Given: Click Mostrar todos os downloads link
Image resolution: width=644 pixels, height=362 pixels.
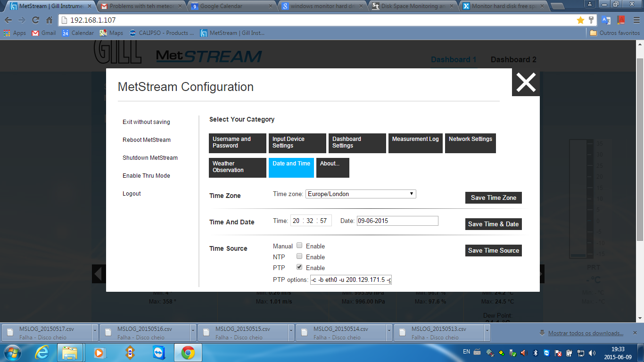Looking at the screenshot, I should 586,333.
